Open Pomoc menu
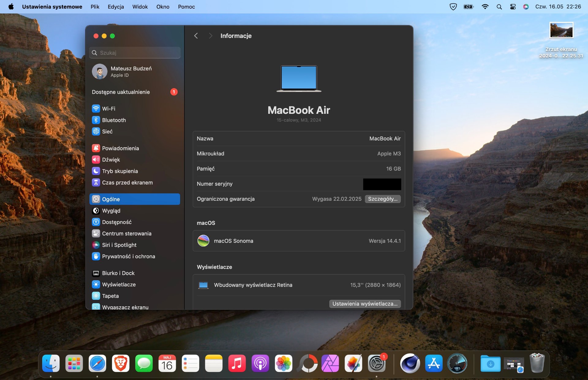The width and height of the screenshot is (588, 380). 187,7
